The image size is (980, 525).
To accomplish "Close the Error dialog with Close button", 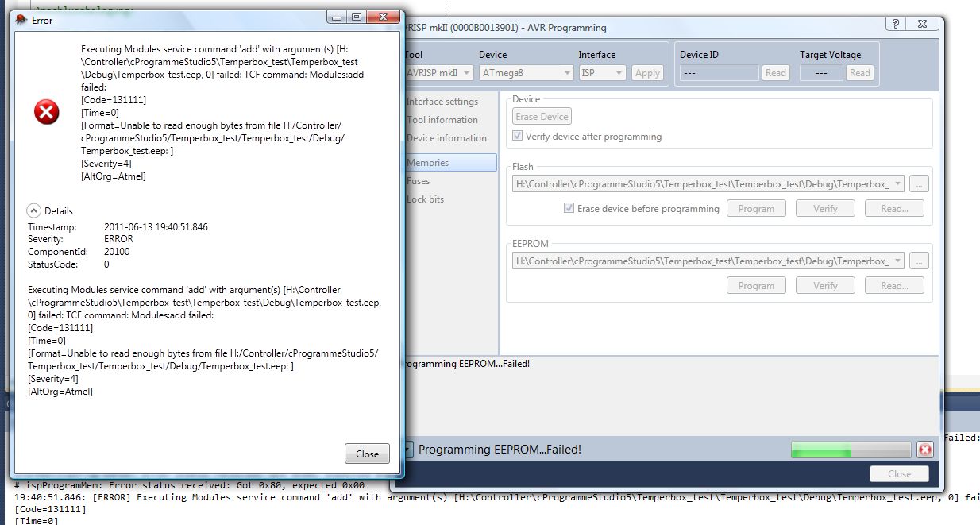I will pos(367,454).
